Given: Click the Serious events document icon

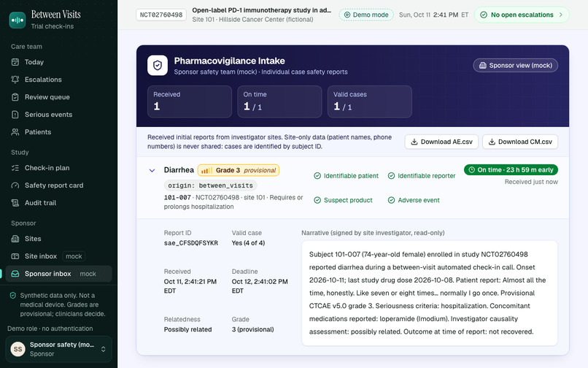Looking at the screenshot, I should coord(15,115).
